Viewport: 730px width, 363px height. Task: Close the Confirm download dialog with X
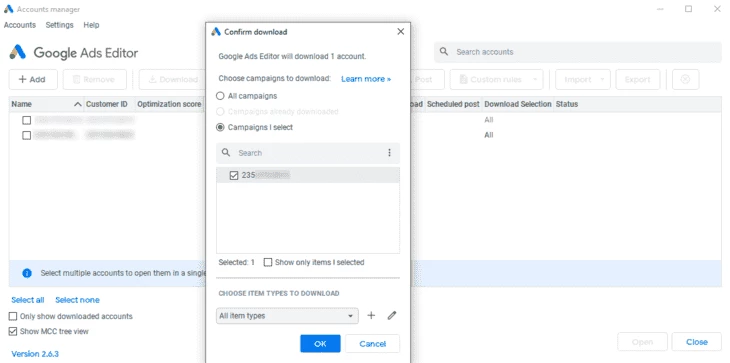(x=400, y=32)
